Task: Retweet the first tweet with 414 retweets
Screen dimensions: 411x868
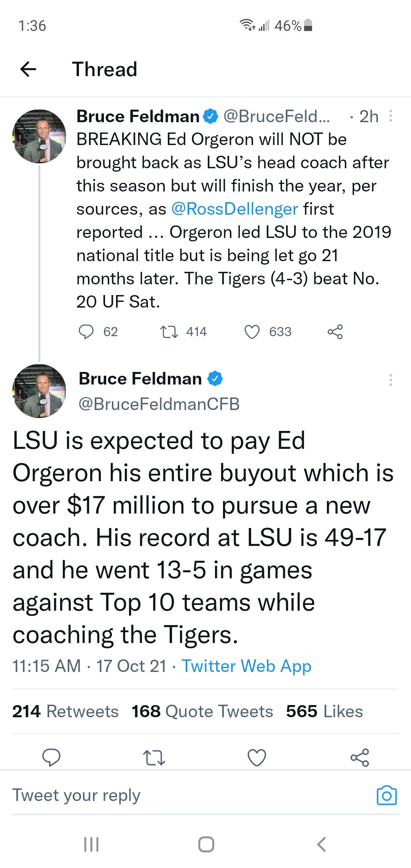Action: 169,332
